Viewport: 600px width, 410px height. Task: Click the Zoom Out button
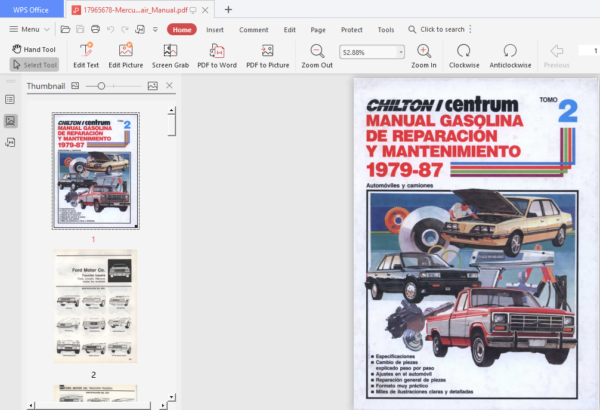[x=317, y=56]
